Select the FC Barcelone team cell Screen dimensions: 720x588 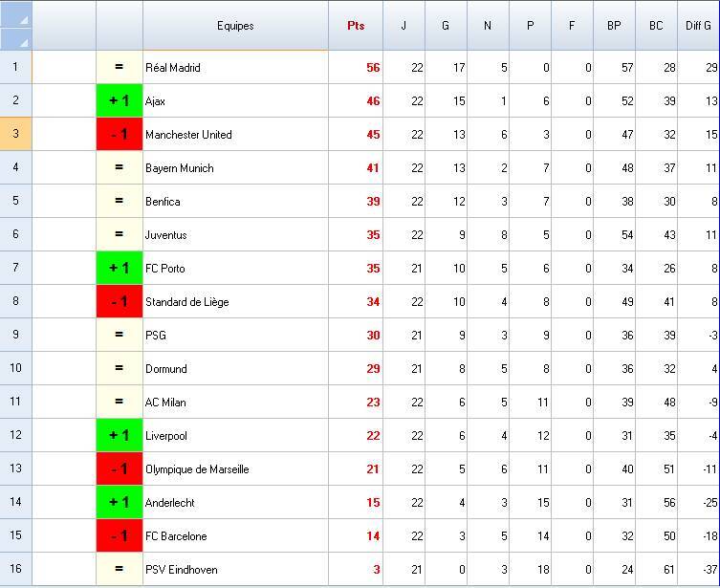[235, 535]
